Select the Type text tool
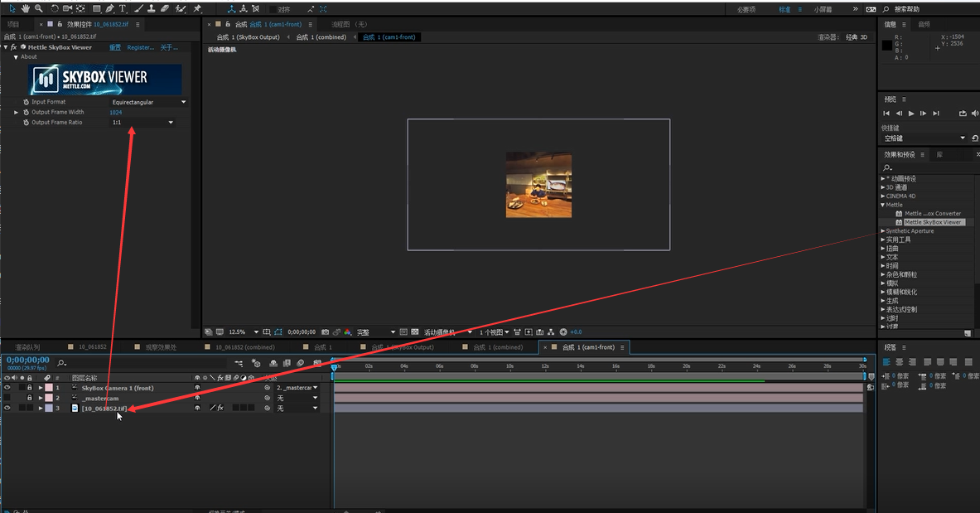The width and height of the screenshot is (980, 513). 123,9
